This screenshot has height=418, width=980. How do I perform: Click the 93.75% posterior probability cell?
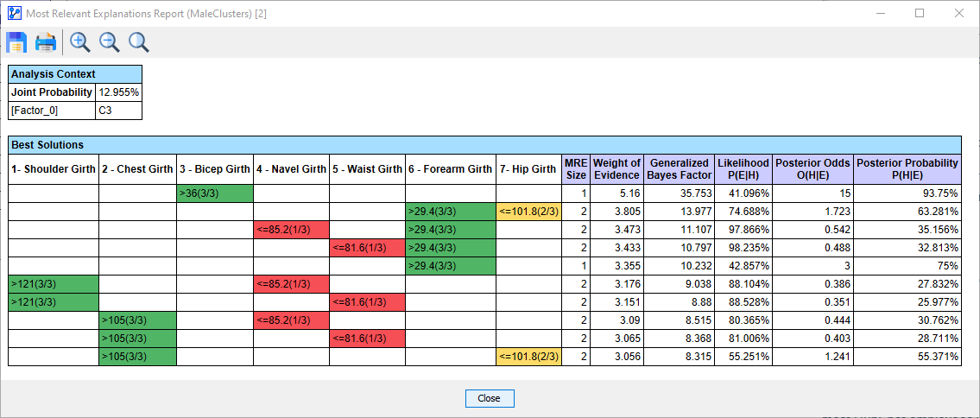point(907,194)
